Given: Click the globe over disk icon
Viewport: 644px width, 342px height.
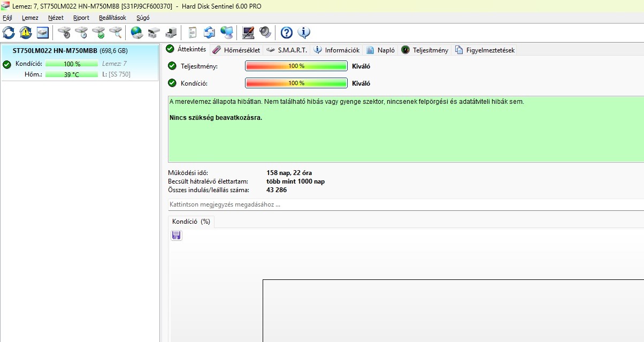Looking at the screenshot, I should [x=137, y=33].
